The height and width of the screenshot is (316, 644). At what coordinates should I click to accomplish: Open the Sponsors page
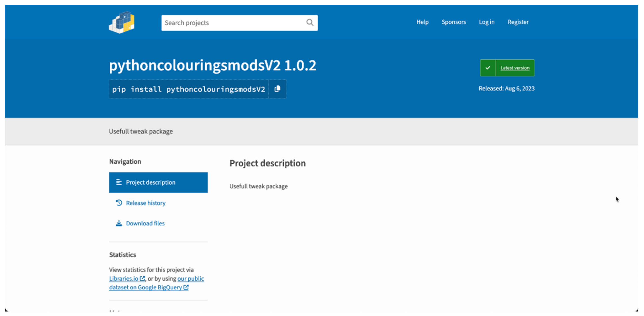(454, 22)
